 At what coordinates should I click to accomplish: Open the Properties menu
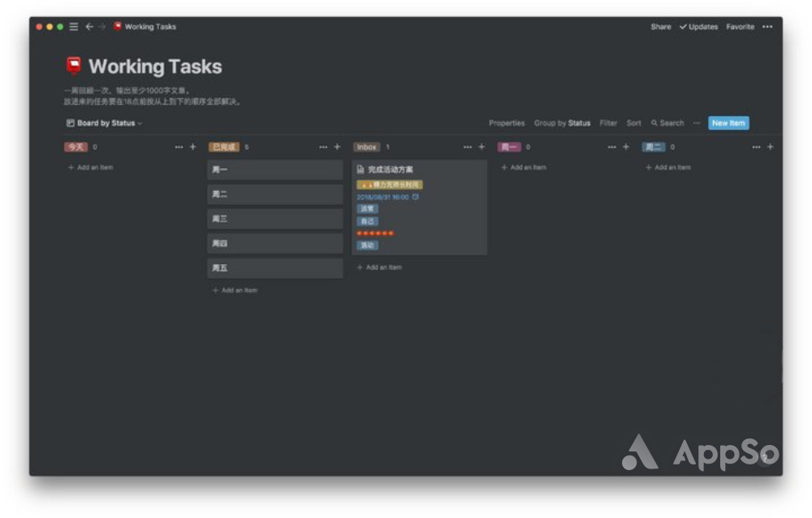(x=507, y=123)
